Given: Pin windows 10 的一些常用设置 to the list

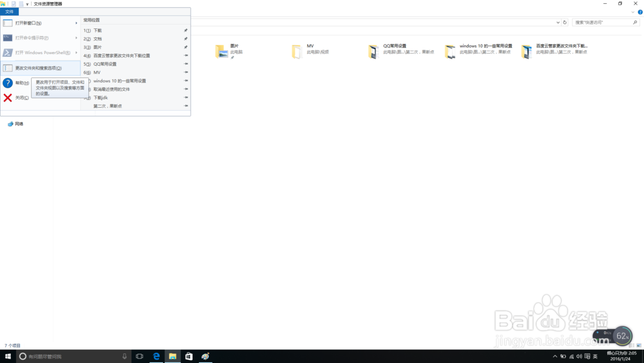Looking at the screenshot, I should (x=185, y=81).
